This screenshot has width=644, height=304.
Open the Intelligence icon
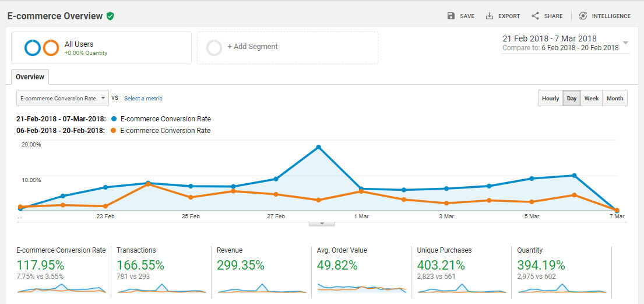click(x=583, y=16)
